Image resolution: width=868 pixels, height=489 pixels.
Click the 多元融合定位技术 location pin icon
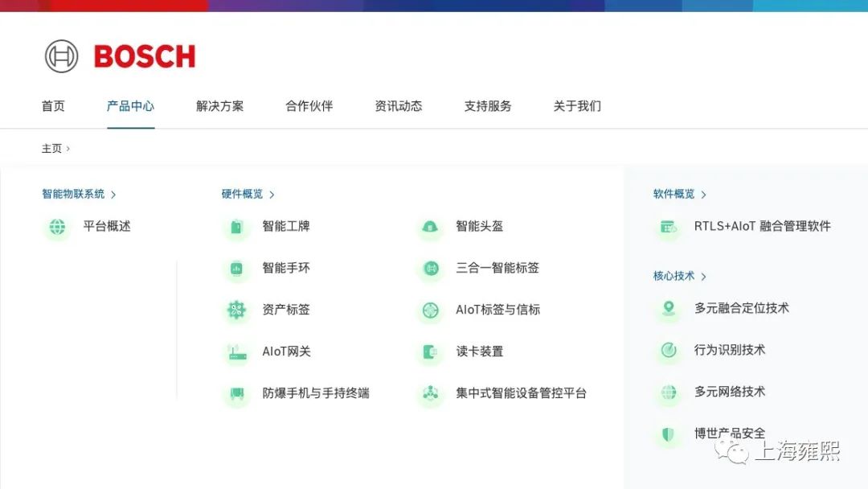click(x=669, y=309)
